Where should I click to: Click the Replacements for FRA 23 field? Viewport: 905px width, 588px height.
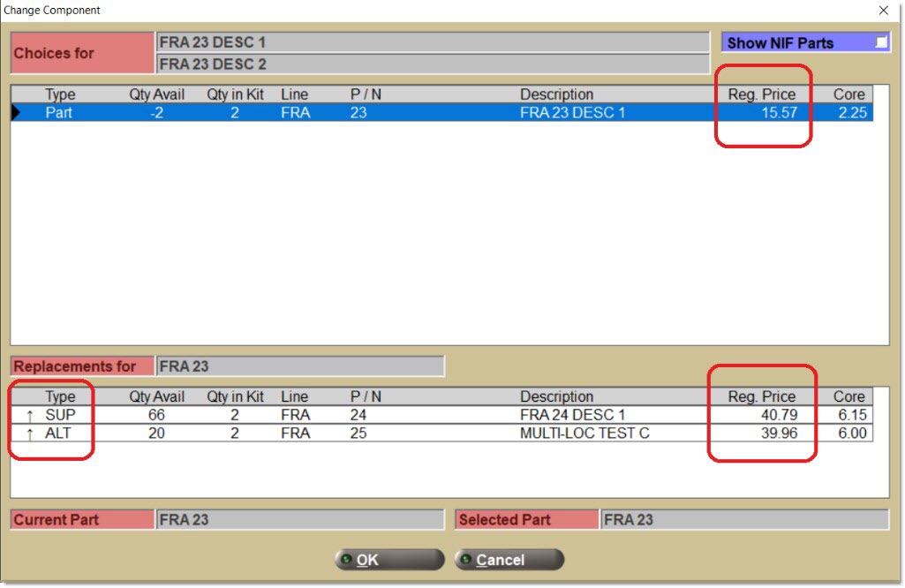click(300, 366)
